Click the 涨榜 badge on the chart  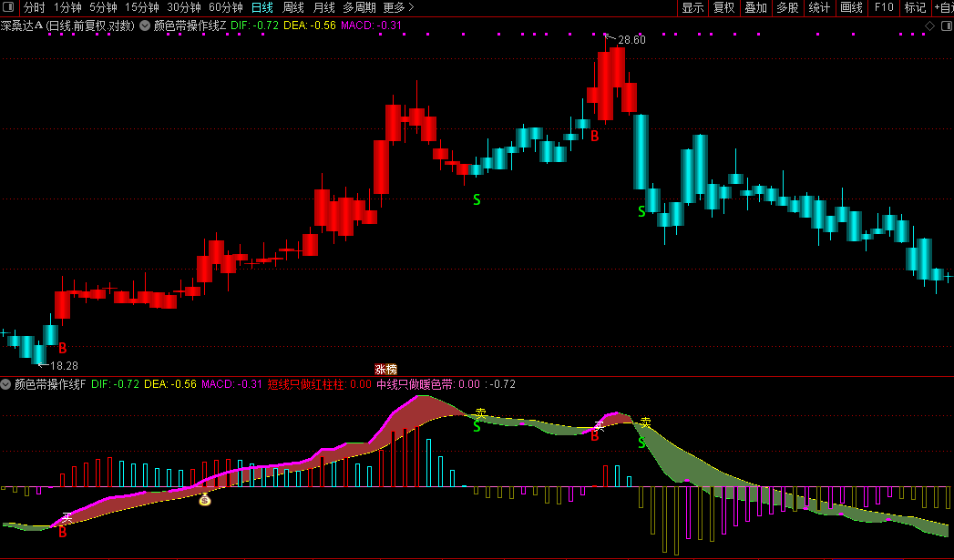[x=385, y=369]
